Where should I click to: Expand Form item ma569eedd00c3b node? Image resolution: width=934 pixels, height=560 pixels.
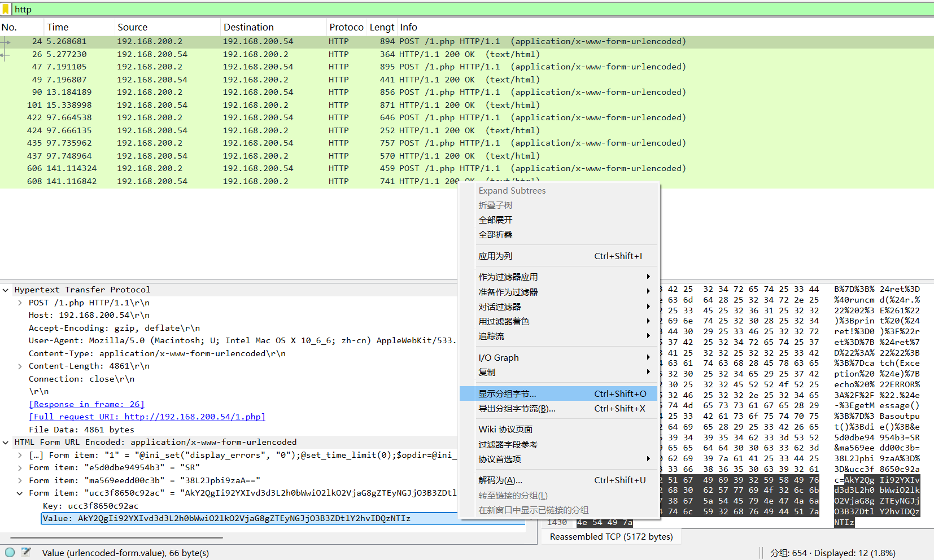[20, 480]
